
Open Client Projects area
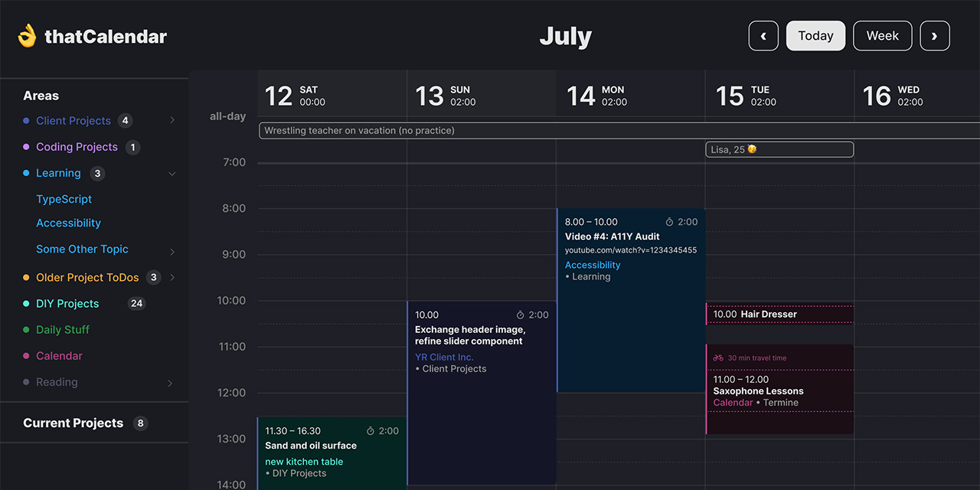(x=73, y=120)
